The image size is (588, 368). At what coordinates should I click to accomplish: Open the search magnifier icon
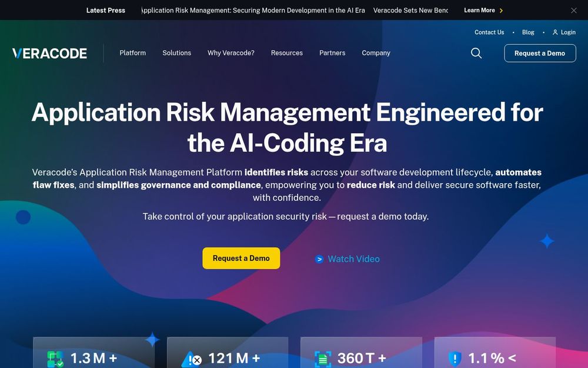coord(476,53)
